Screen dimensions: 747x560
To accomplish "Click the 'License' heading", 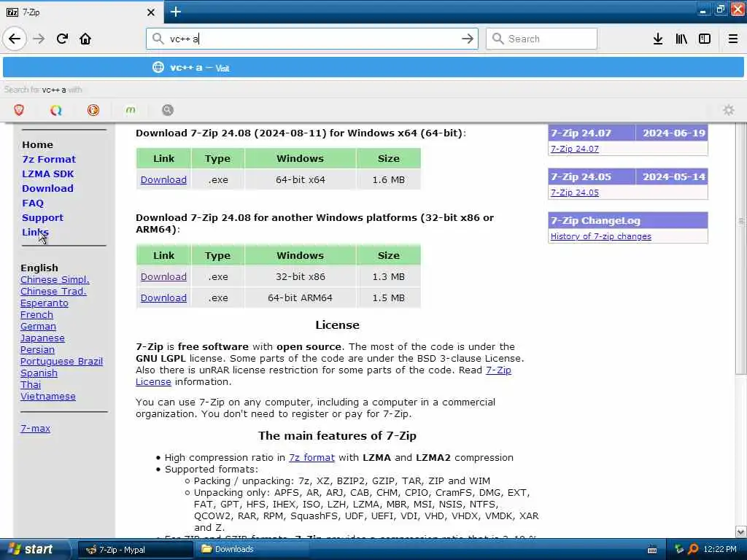I will coord(337,324).
